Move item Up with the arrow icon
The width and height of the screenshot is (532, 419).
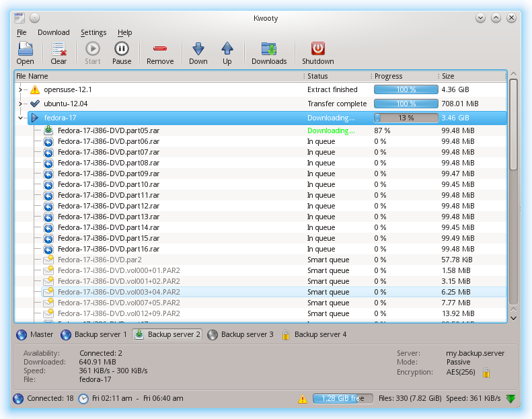click(x=227, y=49)
